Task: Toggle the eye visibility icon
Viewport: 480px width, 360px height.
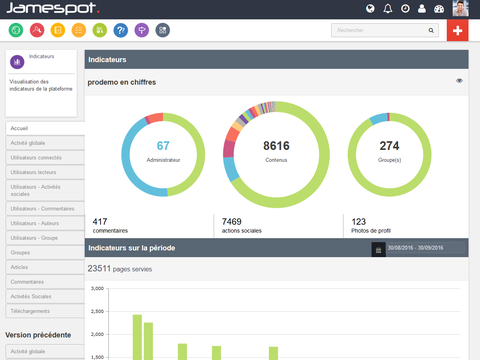Action: (x=459, y=81)
